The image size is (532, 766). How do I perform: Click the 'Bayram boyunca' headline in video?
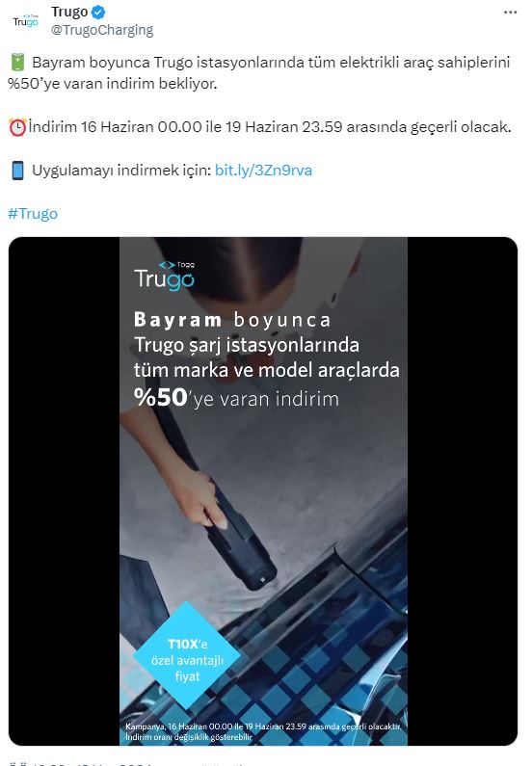tap(232, 321)
